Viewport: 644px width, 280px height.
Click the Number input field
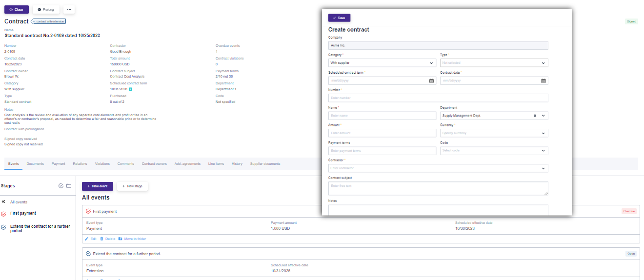tap(438, 98)
